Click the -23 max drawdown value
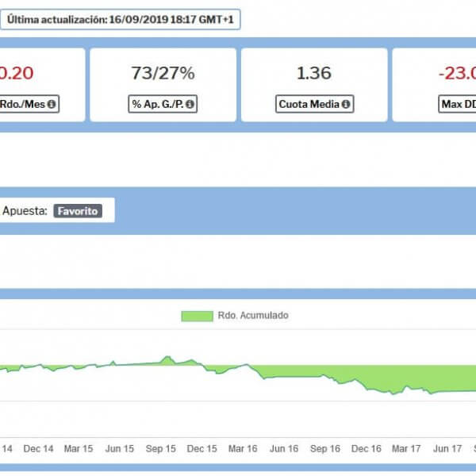This screenshot has height=476, width=476. pos(457,73)
